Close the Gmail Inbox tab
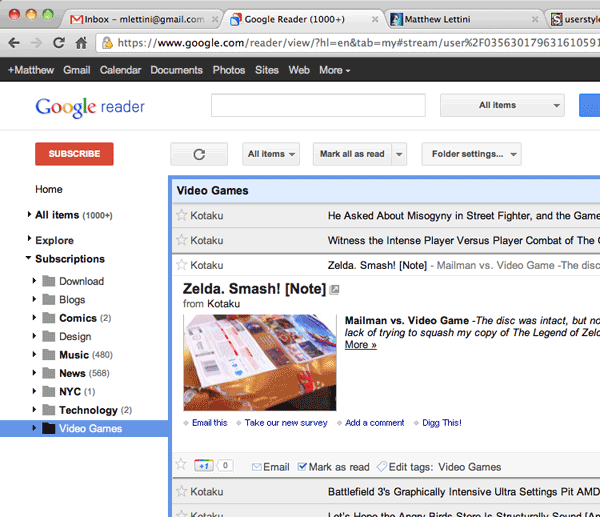This screenshot has width=600, height=517. 215,19
